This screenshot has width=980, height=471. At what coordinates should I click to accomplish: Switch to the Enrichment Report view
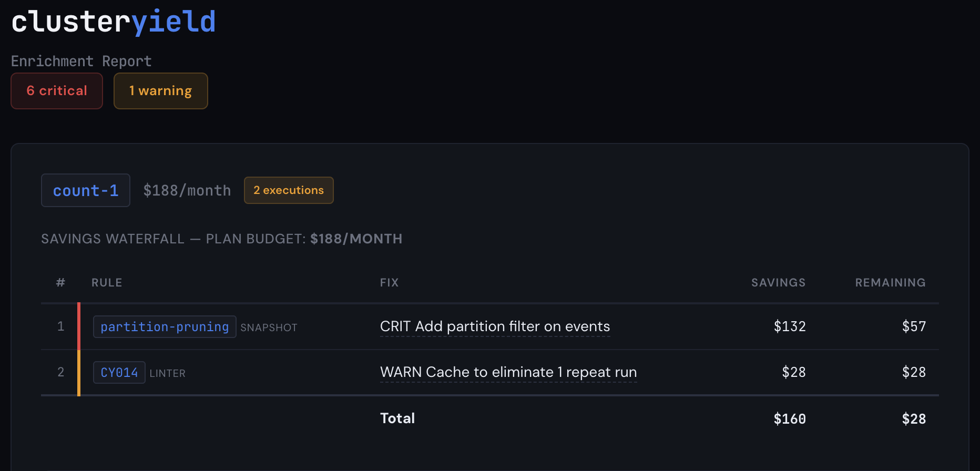click(x=80, y=61)
